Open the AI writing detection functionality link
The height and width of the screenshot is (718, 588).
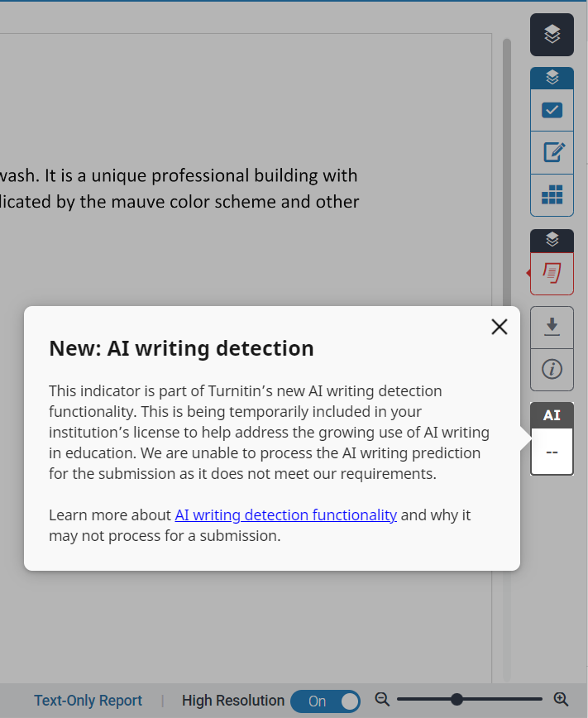(x=286, y=515)
